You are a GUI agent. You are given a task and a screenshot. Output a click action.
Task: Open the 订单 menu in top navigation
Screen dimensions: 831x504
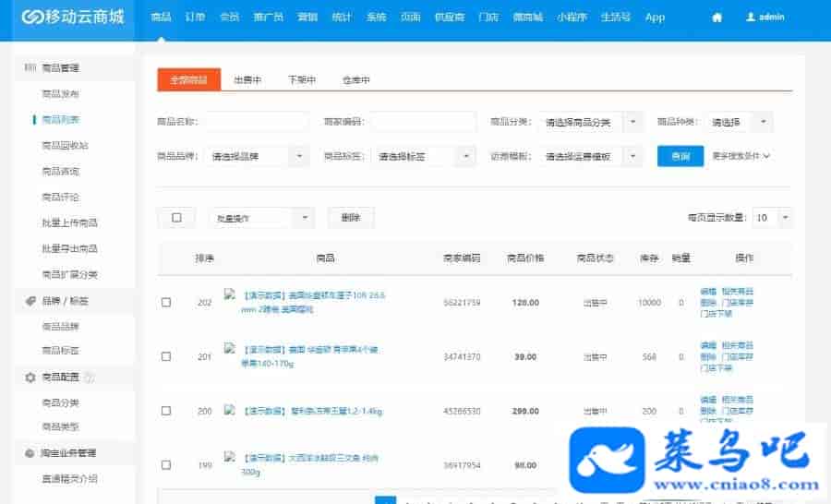[x=195, y=18]
